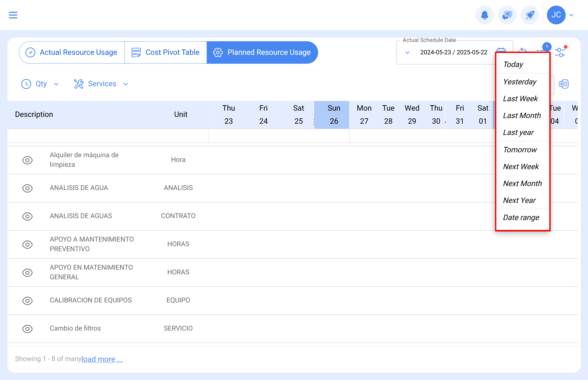Image resolution: width=588 pixels, height=380 pixels.
Task: Select the Fri 31 date column
Action: 460,115
